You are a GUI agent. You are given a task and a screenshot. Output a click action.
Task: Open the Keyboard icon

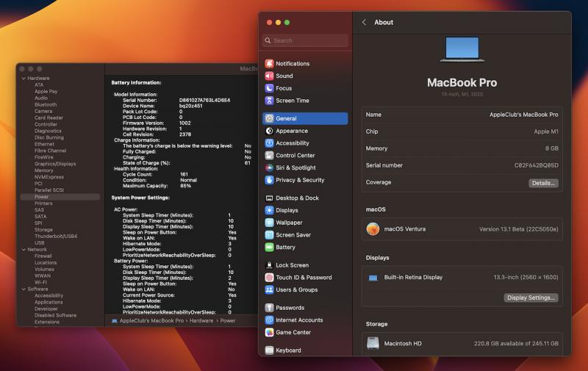tap(269, 350)
